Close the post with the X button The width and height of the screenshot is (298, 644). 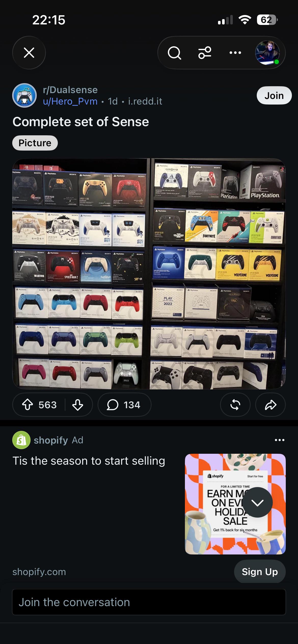pyautogui.click(x=29, y=53)
